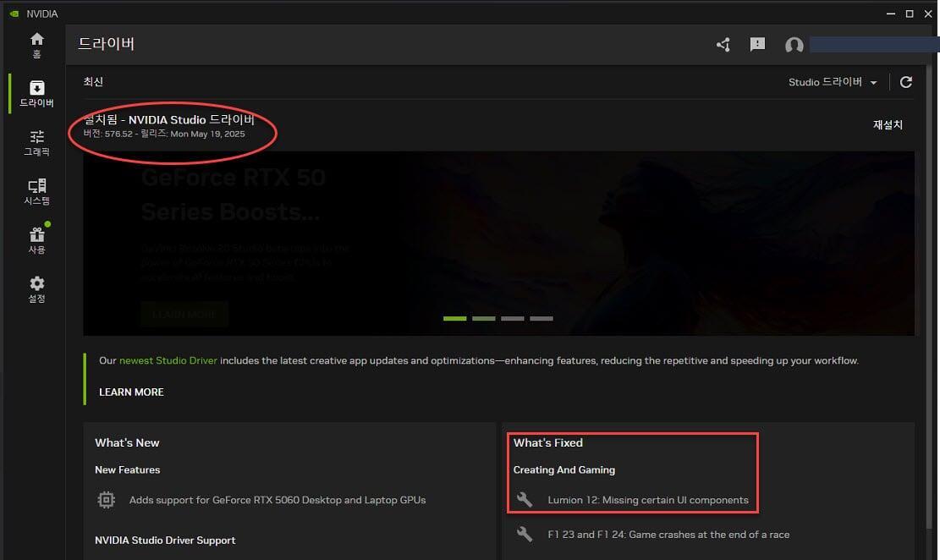Minimize the NVIDIA app window
The height and width of the screenshot is (560, 940).
click(891, 14)
